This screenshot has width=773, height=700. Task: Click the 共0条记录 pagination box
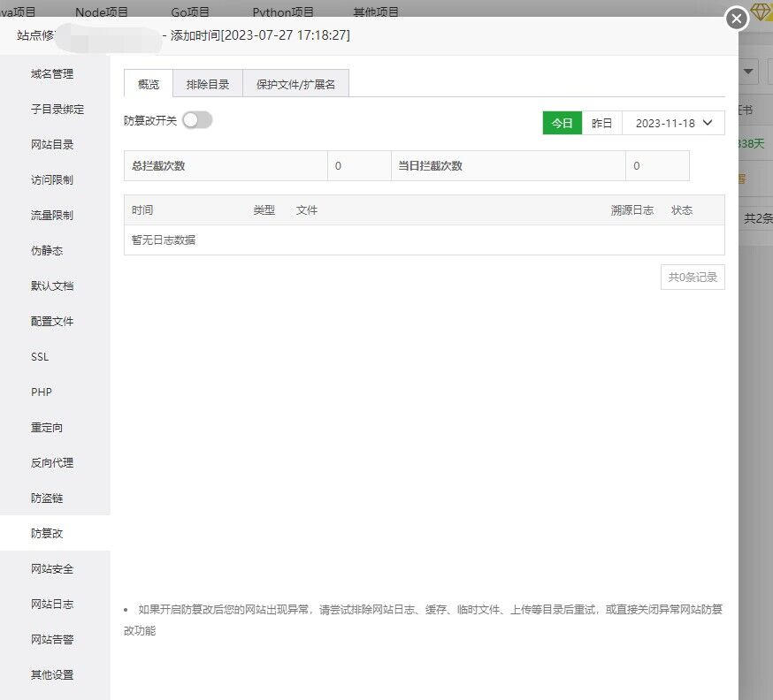693,277
